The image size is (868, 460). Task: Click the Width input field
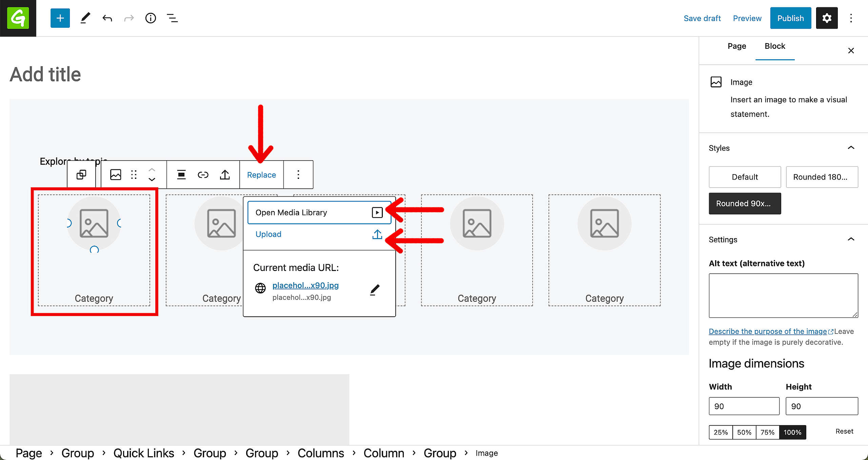(x=744, y=406)
